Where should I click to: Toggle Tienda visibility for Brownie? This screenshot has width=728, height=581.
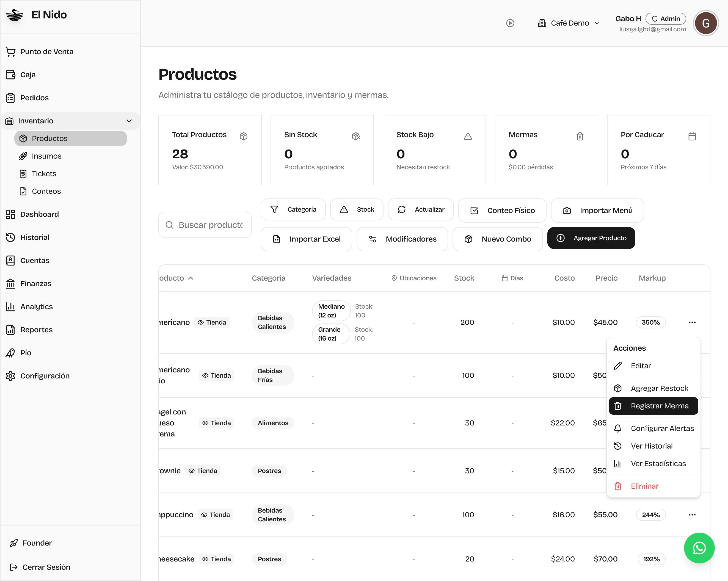[203, 471]
